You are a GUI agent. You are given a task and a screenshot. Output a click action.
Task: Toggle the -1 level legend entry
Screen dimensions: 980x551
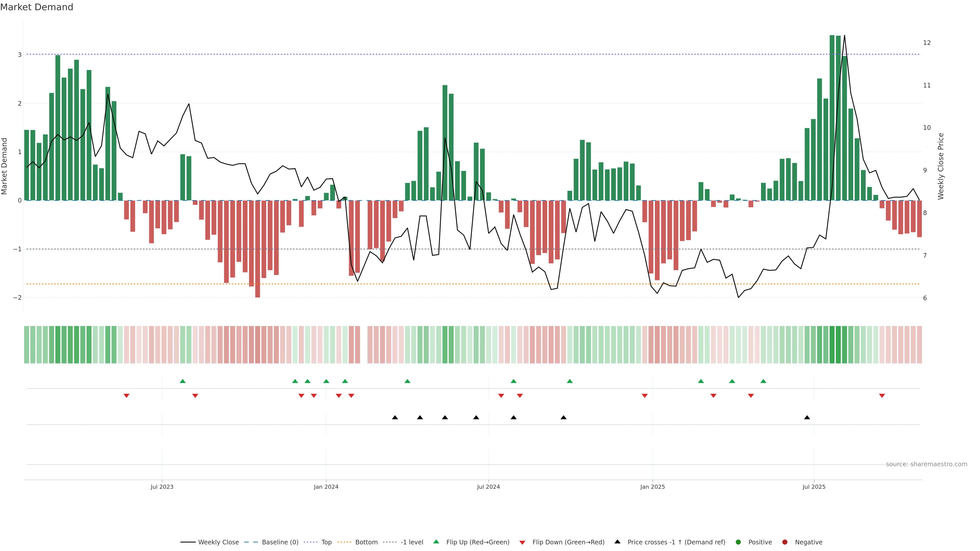coord(412,542)
